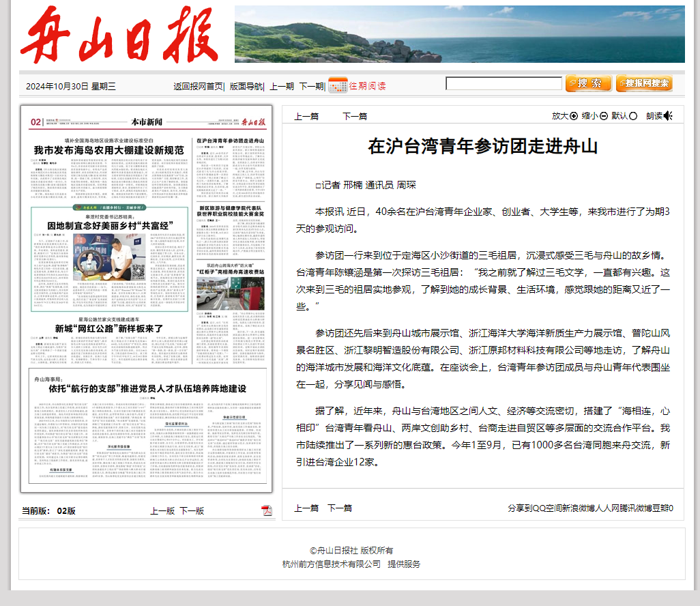Image resolution: width=700 pixels, height=606 pixels.
Task: Select the 放大 zoom-in radio icon
Action: coord(574,116)
